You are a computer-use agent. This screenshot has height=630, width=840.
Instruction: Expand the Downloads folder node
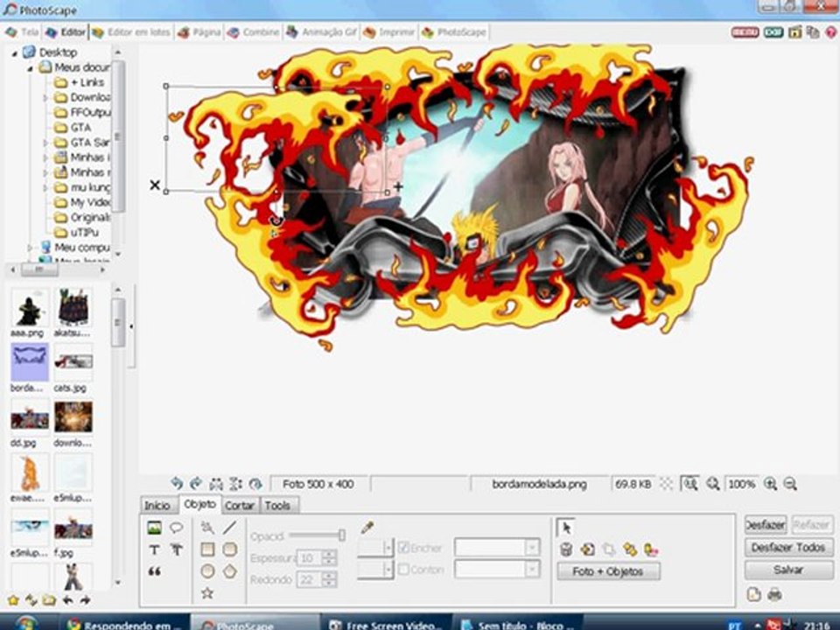45,98
